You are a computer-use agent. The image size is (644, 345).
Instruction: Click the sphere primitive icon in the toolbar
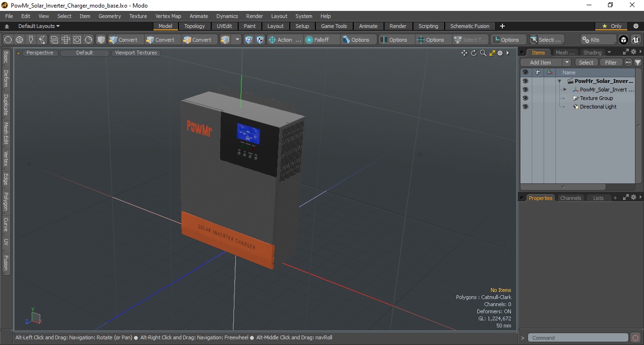8,40
